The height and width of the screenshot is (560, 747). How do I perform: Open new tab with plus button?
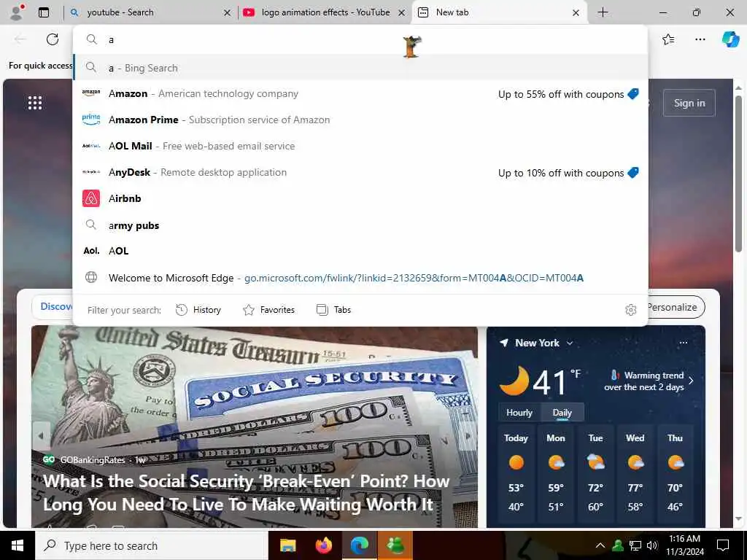click(603, 12)
